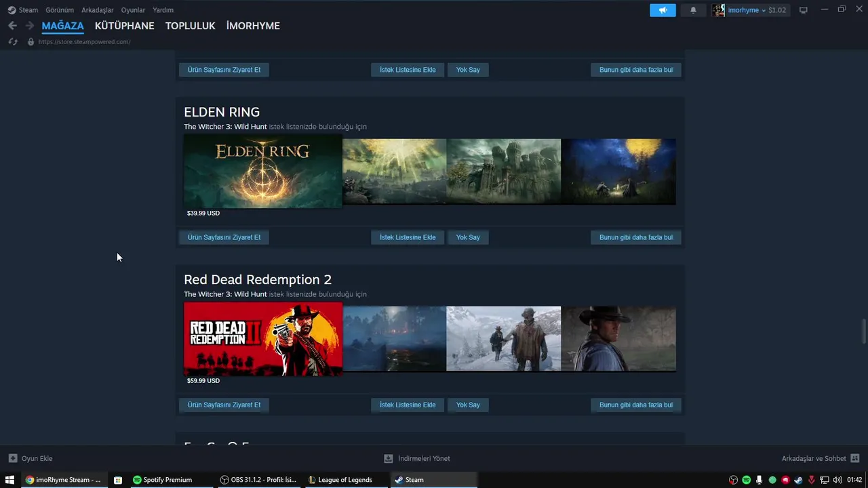Image resolution: width=868 pixels, height=488 pixels.
Task: Click the ELDEN RING capsule image
Action: pos(263,171)
